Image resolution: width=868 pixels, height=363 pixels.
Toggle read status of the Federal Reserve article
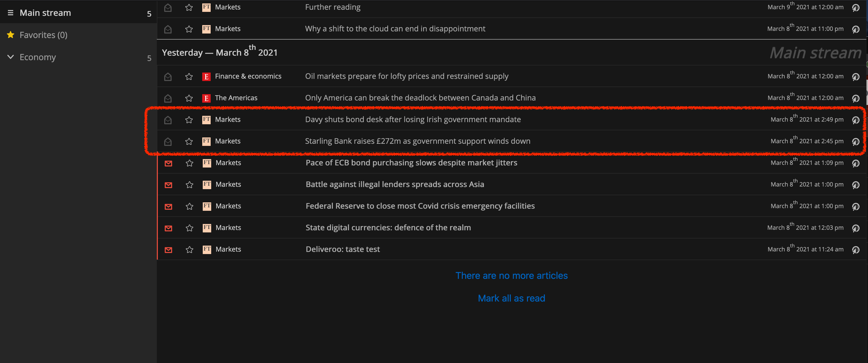(168, 206)
